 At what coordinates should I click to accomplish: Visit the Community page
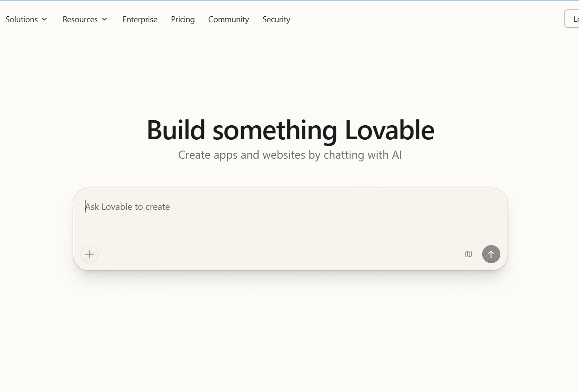click(x=228, y=19)
